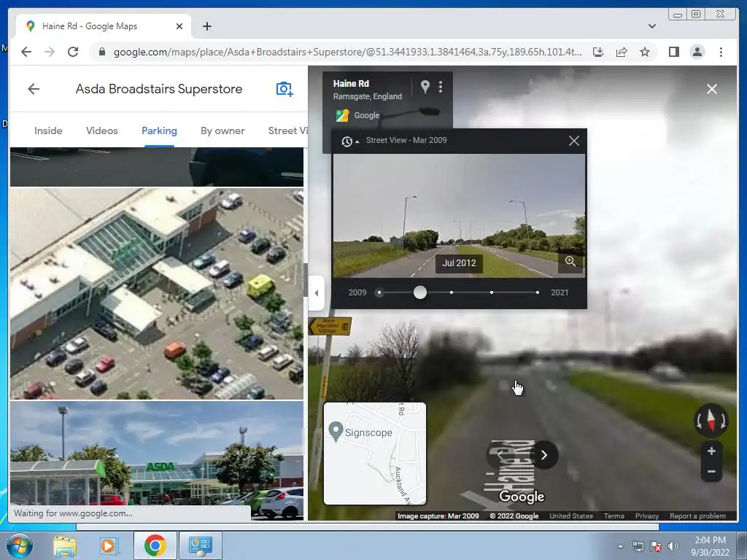Switch to the Videos tab
This screenshot has height=560, width=747.
tap(102, 131)
